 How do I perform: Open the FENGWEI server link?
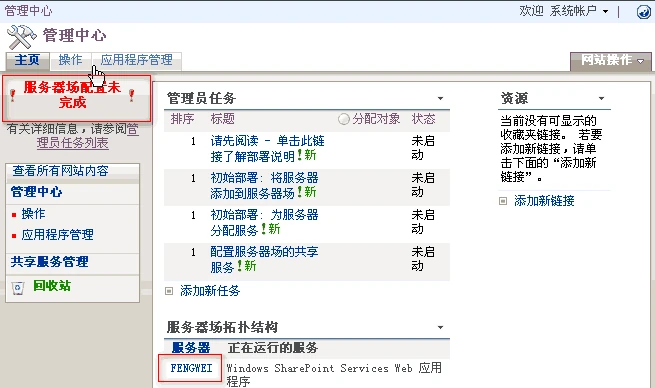[191, 368]
